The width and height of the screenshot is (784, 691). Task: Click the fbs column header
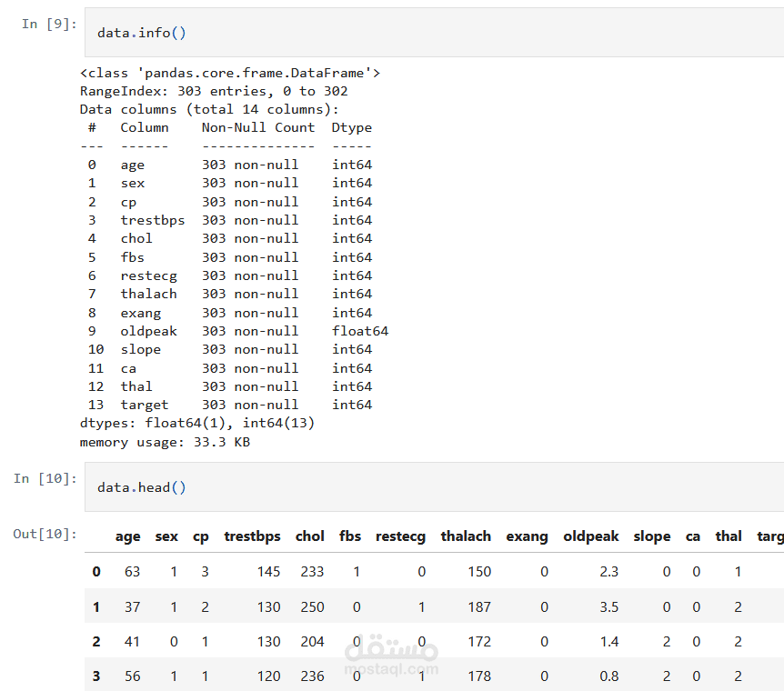[x=350, y=536]
